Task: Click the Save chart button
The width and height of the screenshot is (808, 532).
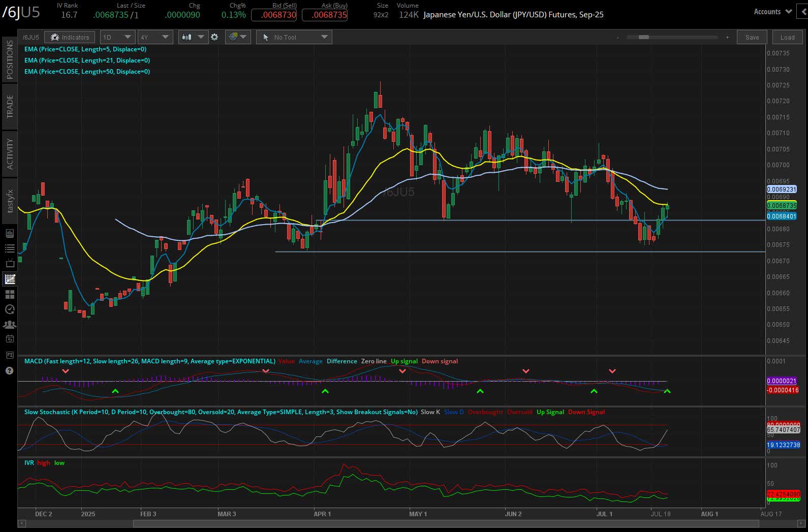Action: point(752,37)
